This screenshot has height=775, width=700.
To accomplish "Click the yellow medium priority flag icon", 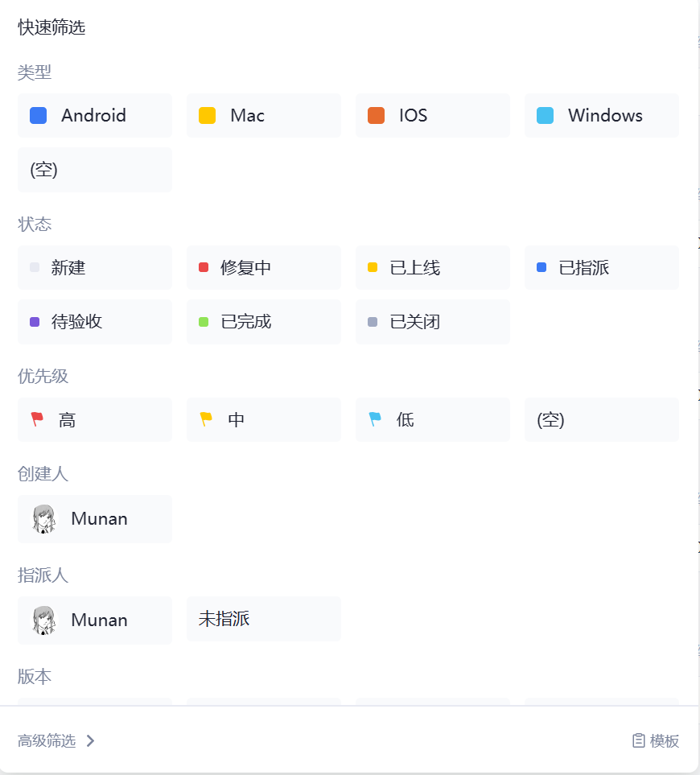I will click(x=206, y=419).
